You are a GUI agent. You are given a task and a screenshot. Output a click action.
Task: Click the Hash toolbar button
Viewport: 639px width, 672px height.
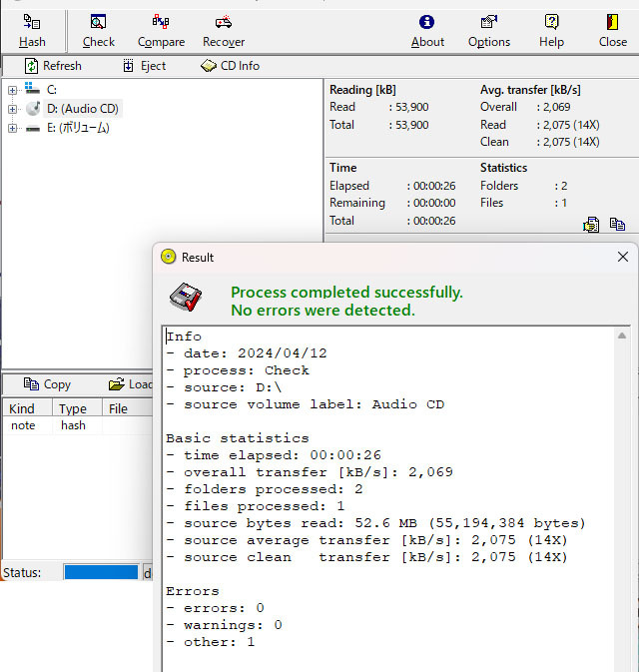(32, 31)
